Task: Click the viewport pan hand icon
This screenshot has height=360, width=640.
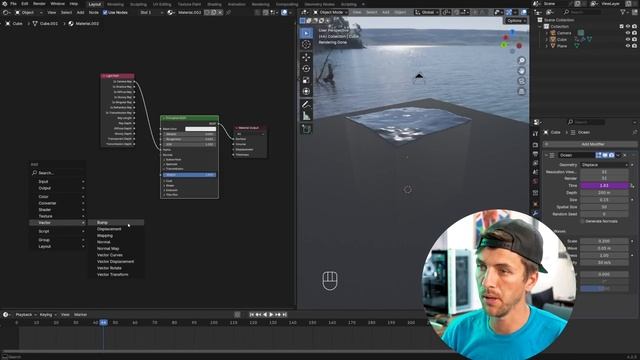Action: [521, 71]
